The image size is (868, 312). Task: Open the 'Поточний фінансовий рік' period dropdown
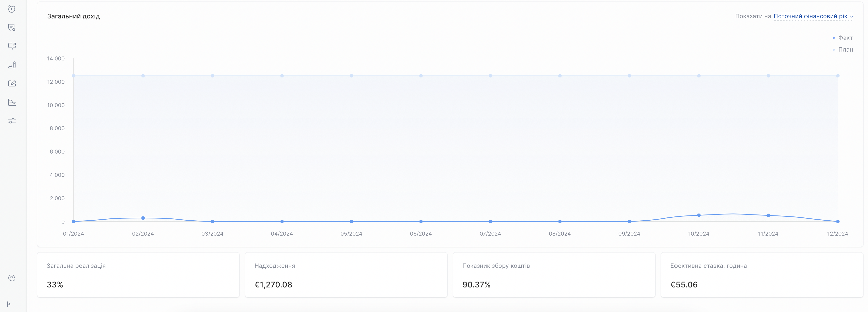[x=813, y=16]
